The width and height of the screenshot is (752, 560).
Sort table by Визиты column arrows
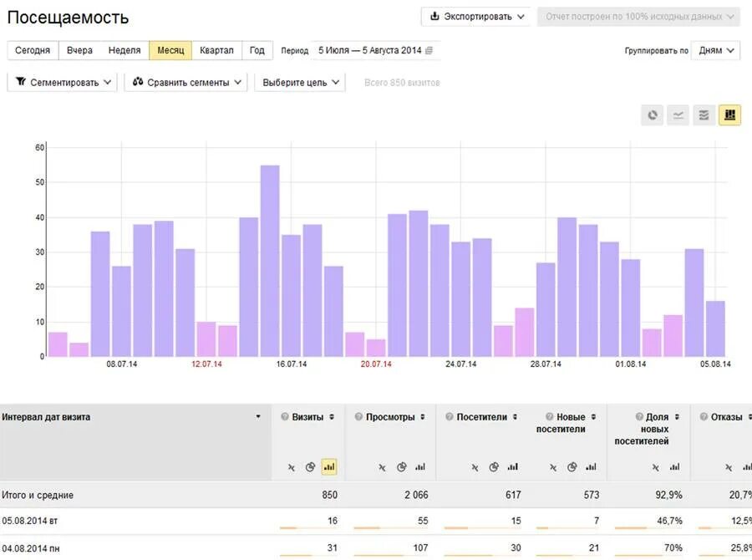[332, 417]
